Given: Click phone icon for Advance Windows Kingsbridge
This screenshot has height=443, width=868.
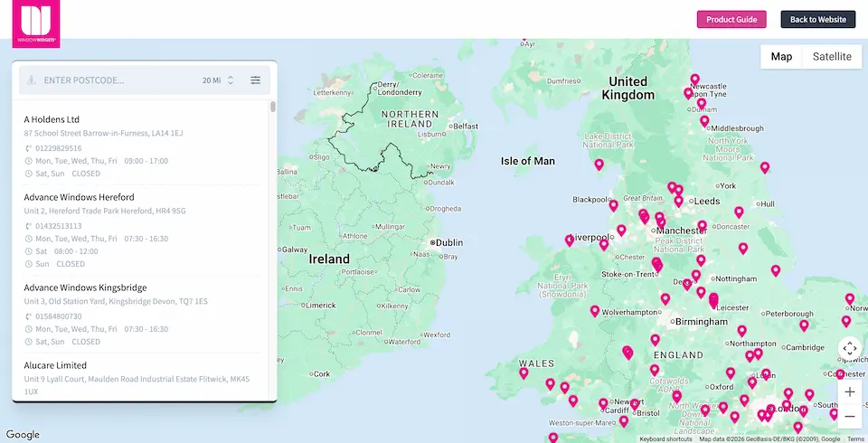Looking at the screenshot, I should [28, 316].
